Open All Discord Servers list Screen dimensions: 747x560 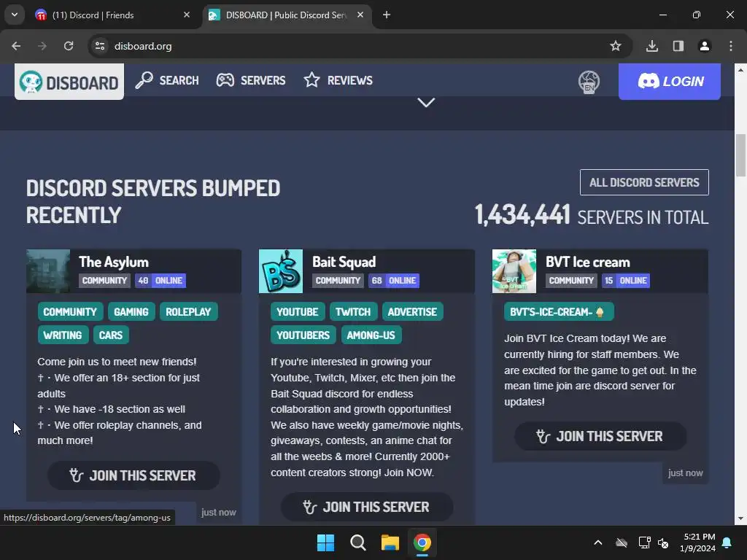pyautogui.click(x=644, y=182)
